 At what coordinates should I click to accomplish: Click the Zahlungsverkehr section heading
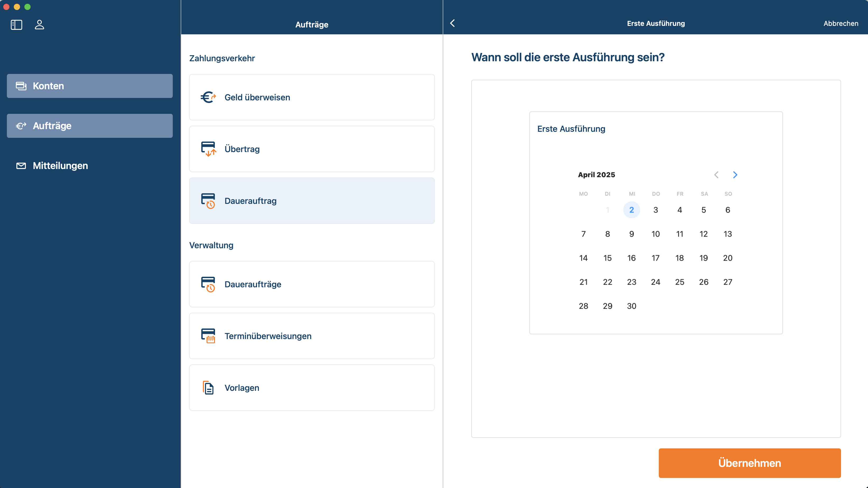222,58
